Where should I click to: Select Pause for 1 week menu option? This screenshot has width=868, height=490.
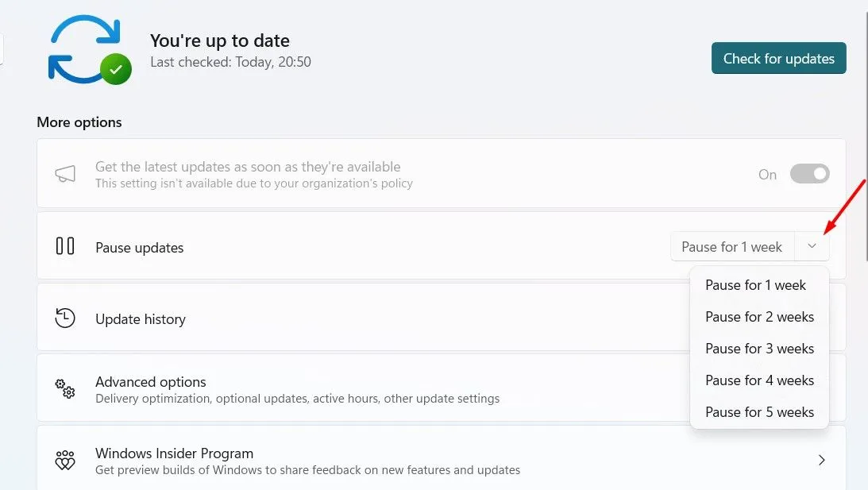click(755, 285)
